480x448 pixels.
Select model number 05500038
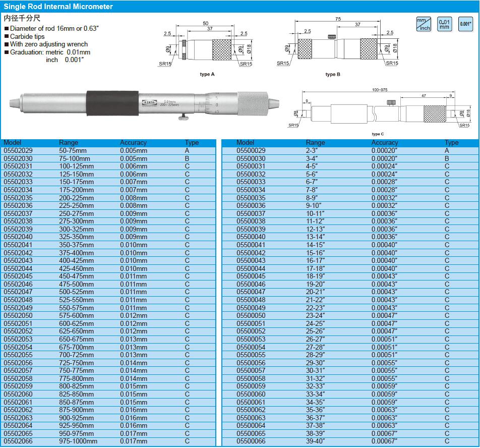pyautogui.click(x=251, y=221)
